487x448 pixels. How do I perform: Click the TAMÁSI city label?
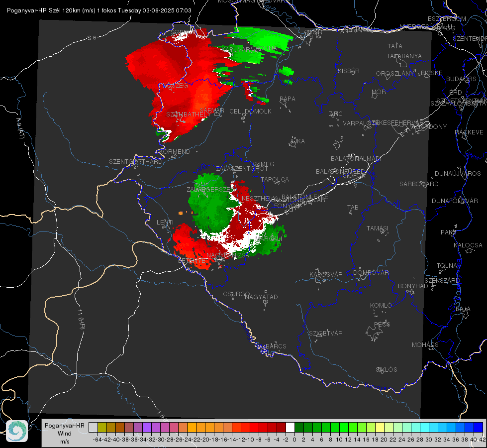click(x=378, y=228)
